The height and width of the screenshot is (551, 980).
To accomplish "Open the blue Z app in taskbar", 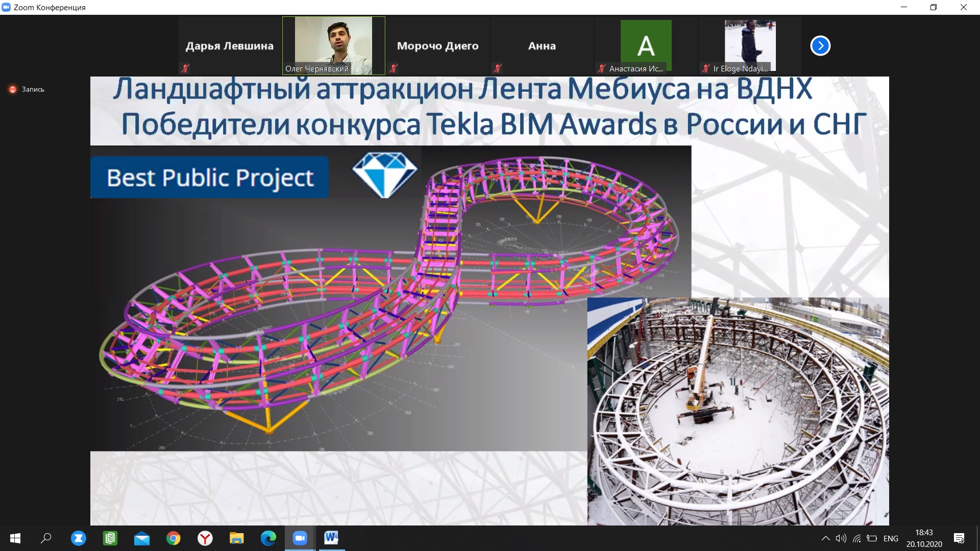I will pos(78,538).
